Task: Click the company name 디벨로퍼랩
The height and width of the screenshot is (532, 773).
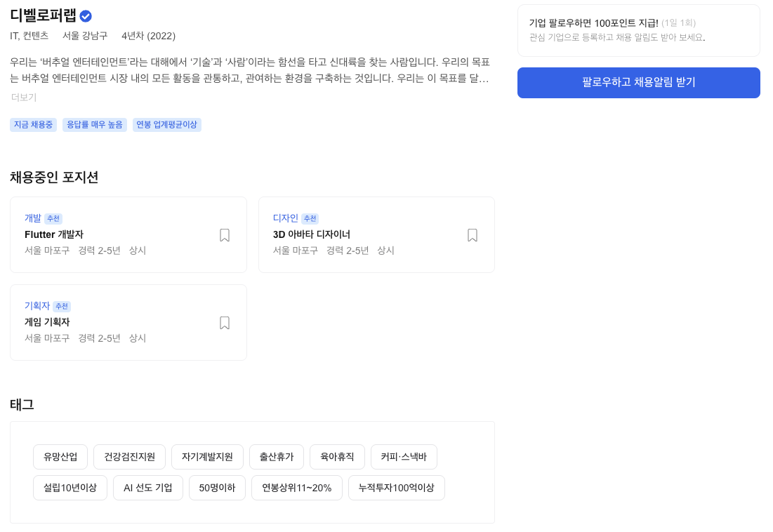Action: 44,15
